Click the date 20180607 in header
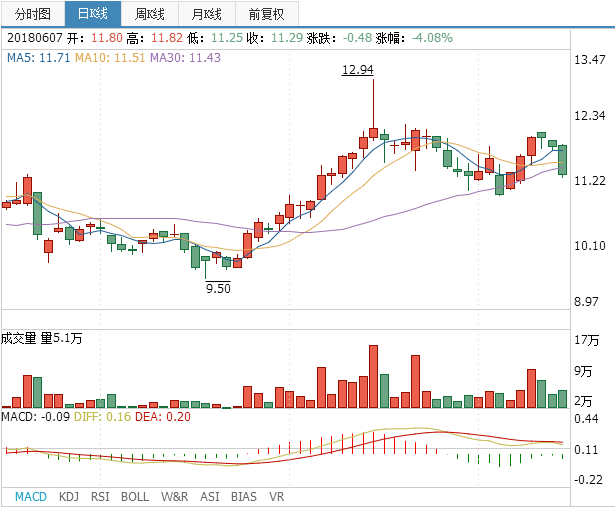615x508 pixels. pos(35,38)
